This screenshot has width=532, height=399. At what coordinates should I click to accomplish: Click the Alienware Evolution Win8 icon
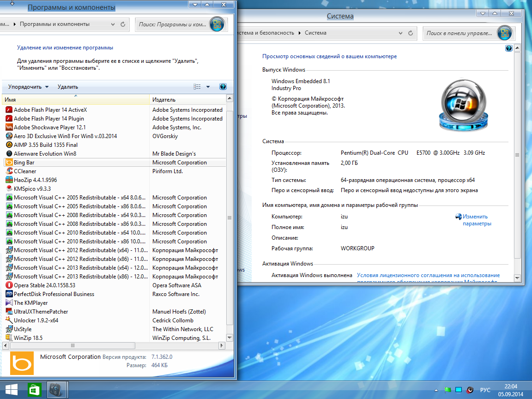tap(9, 154)
